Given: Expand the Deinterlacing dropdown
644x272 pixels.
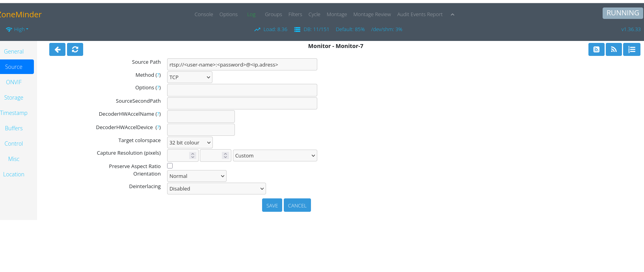Looking at the screenshot, I should [216, 189].
